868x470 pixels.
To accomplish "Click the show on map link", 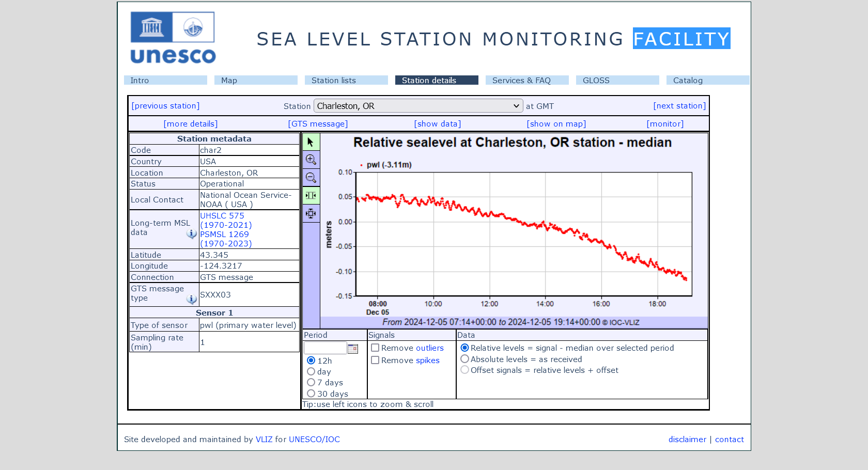I will pos(556,124).
